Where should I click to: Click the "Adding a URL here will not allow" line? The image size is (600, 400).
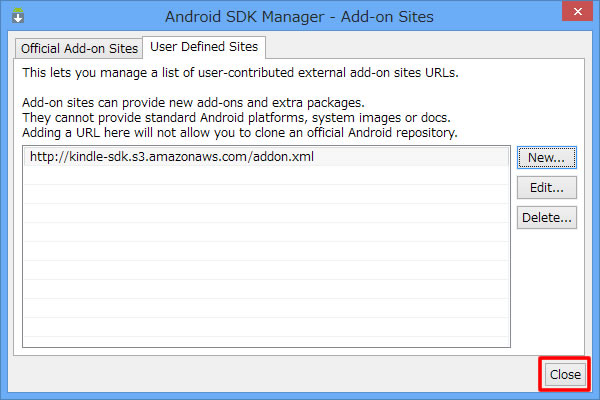tap(240, 132)
